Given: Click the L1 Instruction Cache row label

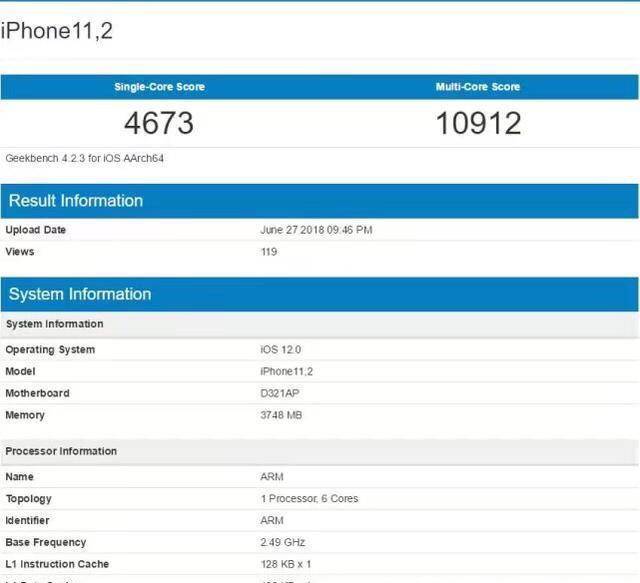Looking at the screenshot, I should pyautogui.click(x=57, y=564).
